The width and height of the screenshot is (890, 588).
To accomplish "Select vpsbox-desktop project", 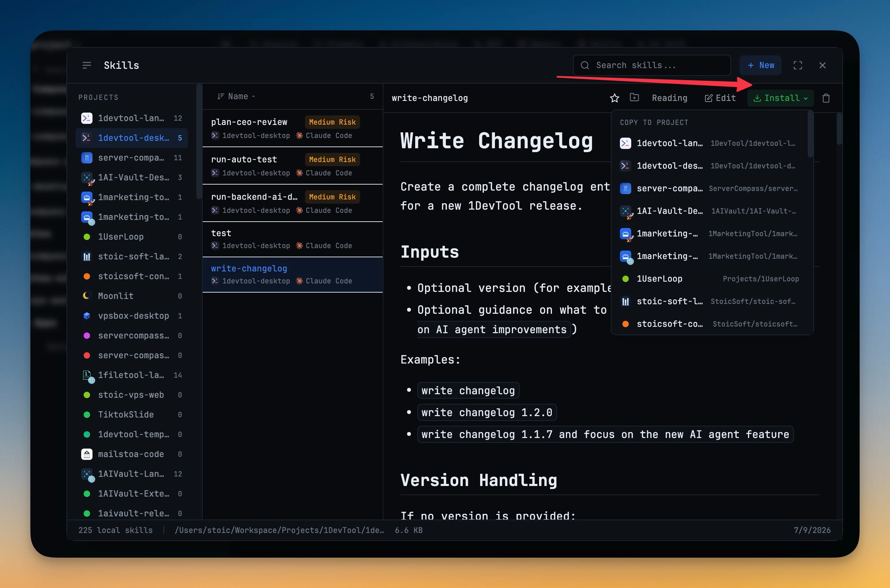I will 132,316.
